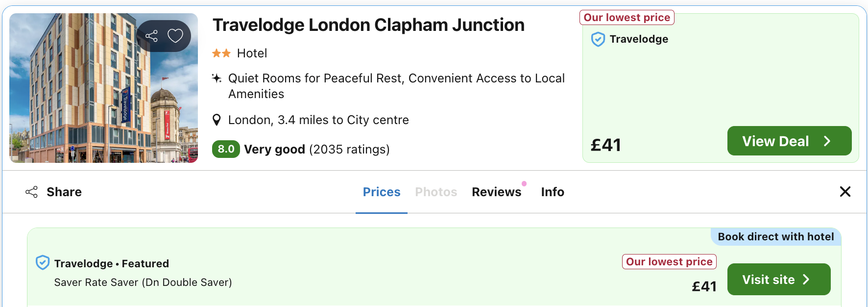Viewport: 868px width, 307px height.
Task: Switch to the Prices tab
Action: pos(382,192)
